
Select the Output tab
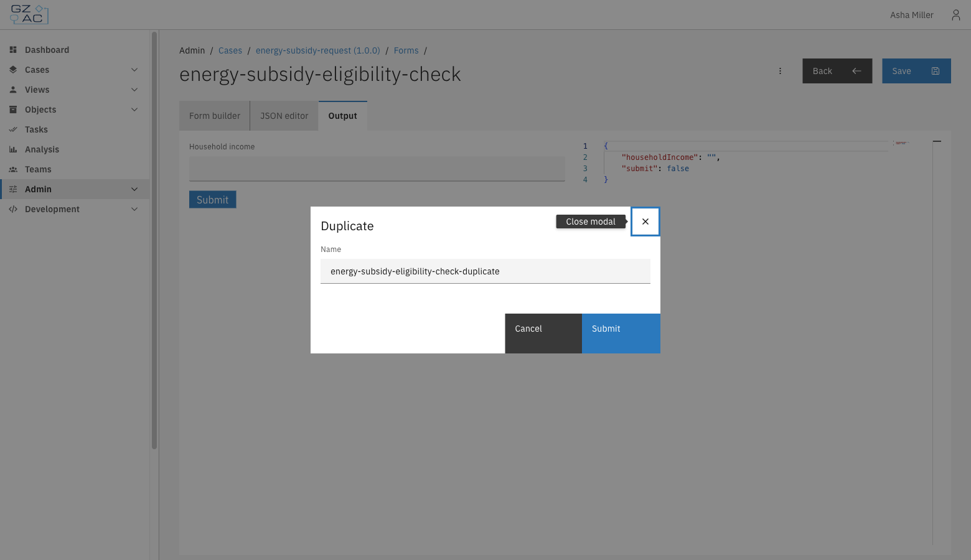(343, 116)
